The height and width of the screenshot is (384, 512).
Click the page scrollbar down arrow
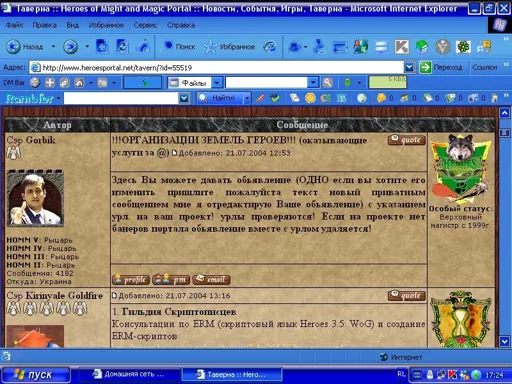(504, 341)
